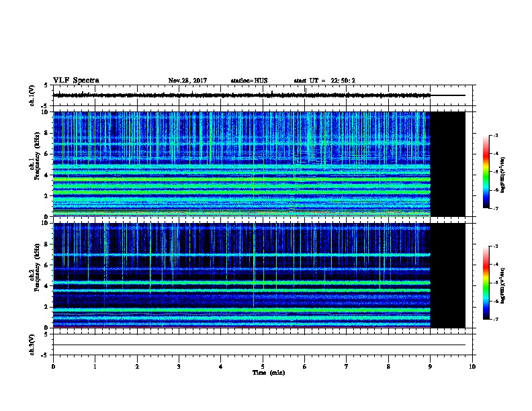Click the "Time (min)" x-axis label
This screenshot has height=411, width=532.
(269, 373)
